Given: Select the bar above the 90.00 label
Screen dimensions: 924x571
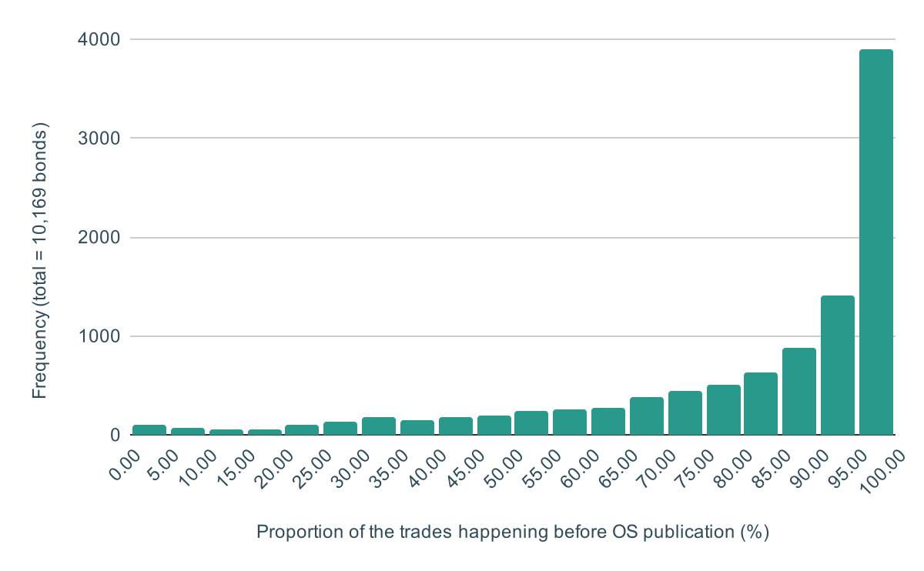Looking at the screenshot, I should pyautogui.click(x=836, y=362).
